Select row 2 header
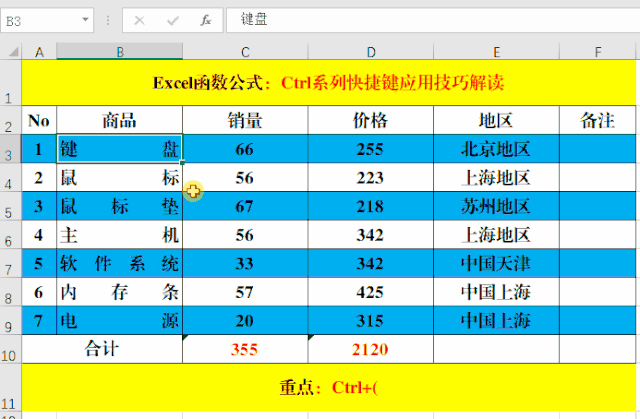This screenshot has width=640, height=419. (11, 120)
